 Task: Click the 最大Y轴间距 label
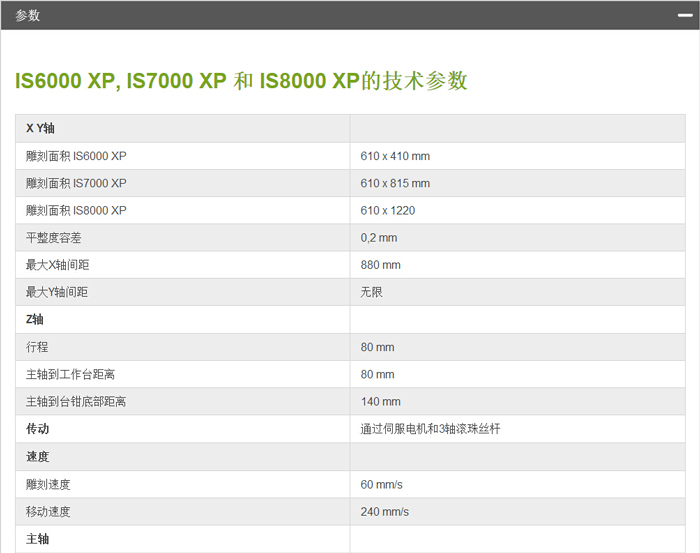[57, 292]
